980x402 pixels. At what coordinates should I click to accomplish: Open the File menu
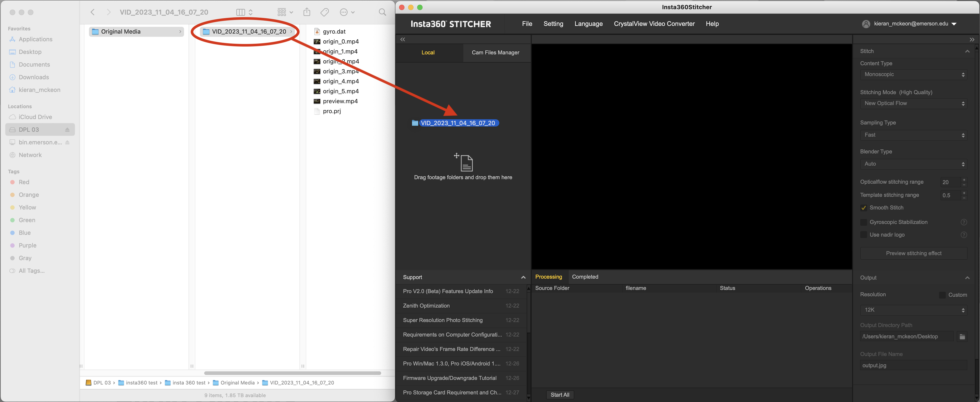click(527, 24)
